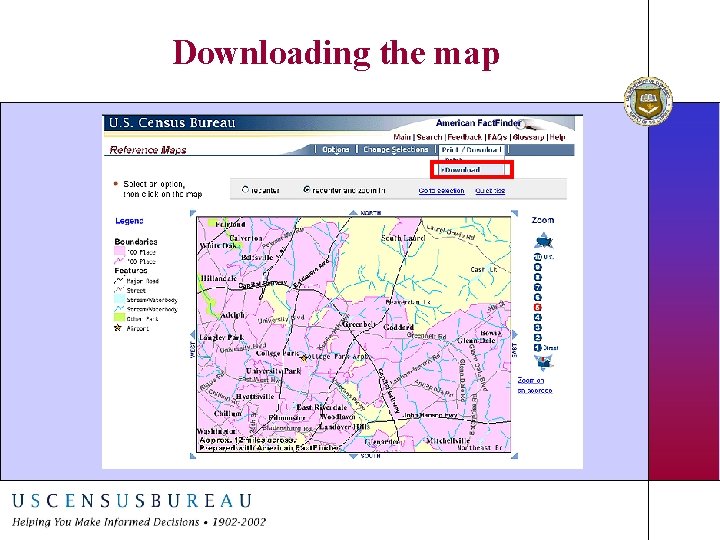Pan map northwest with corner arrow
This screenshot has width=720, height=540.
(193, 213)
